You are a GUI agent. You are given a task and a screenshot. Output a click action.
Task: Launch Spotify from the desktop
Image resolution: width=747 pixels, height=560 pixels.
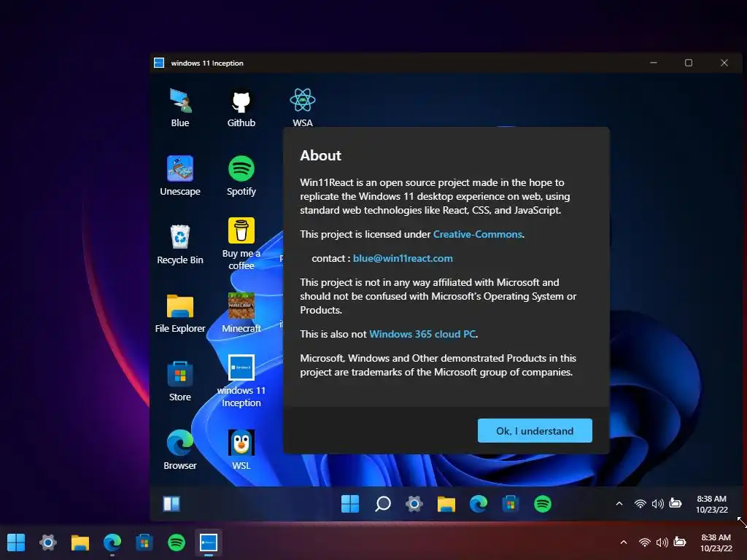pos(241,176)
